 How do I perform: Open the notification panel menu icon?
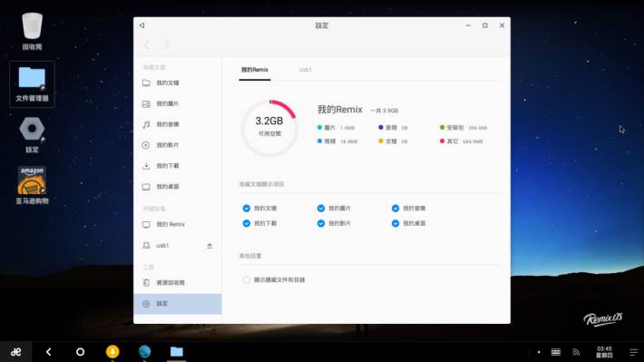pyautogui.click(x=634, y=352)
